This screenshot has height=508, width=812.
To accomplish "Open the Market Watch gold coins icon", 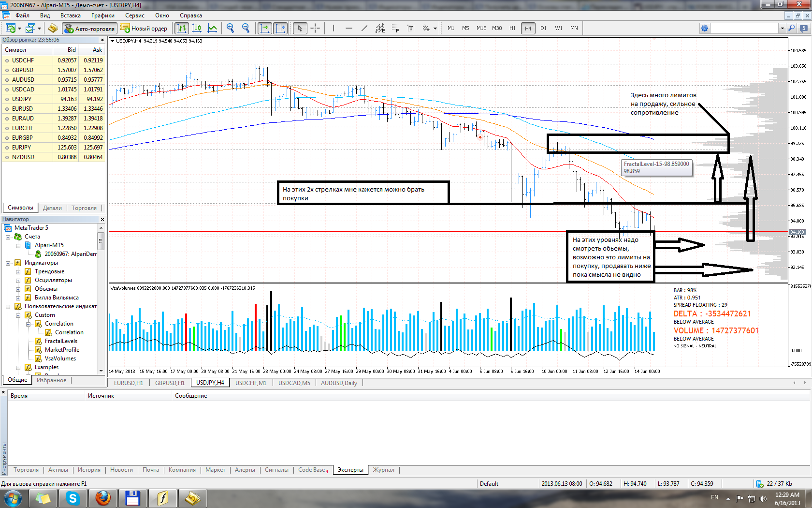I will pos(53,28).
